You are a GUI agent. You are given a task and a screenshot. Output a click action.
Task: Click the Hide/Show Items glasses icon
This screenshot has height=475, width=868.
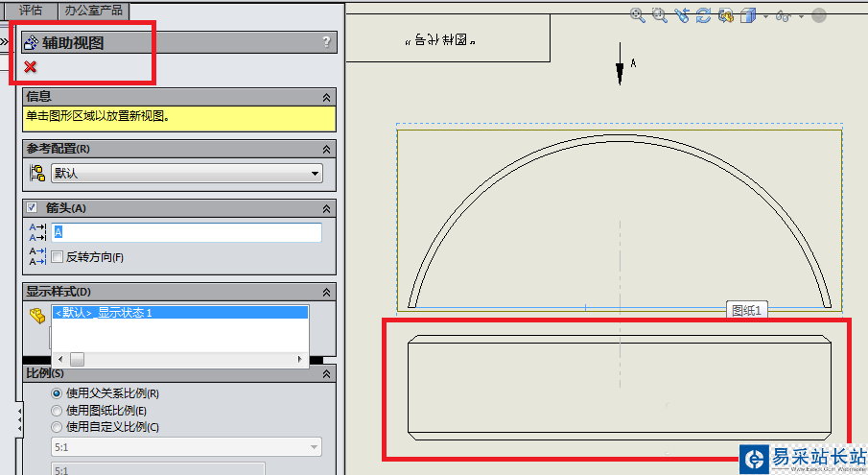point(784,16)
